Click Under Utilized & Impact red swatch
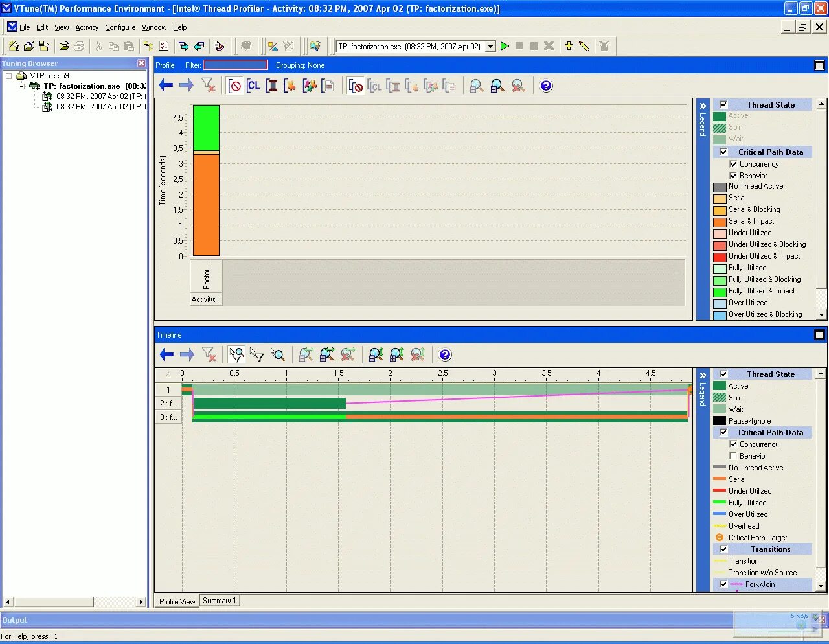Screen dimensions: 829x644 click(720, 257)
